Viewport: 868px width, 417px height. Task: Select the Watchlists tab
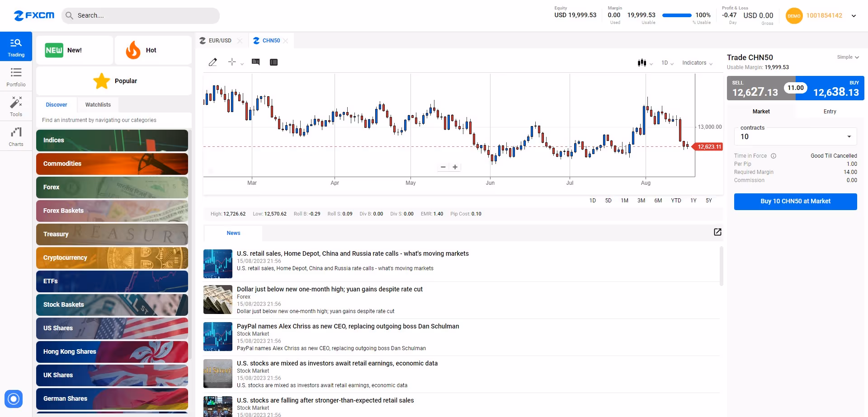point(98,105)
